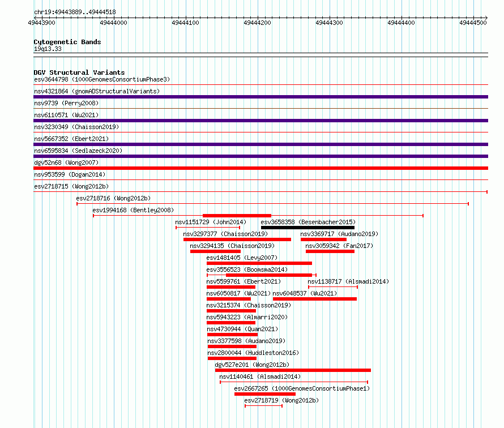The image size is (504, 428).
Task: Click ruler position 49444400
Action: [x=401, y=23]
